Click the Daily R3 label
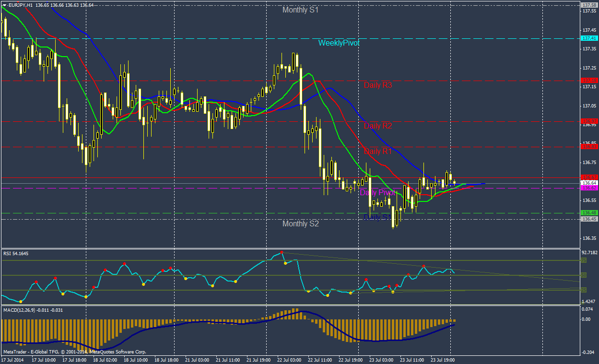The height and width of the screenshot is (364, 599). 378,85
